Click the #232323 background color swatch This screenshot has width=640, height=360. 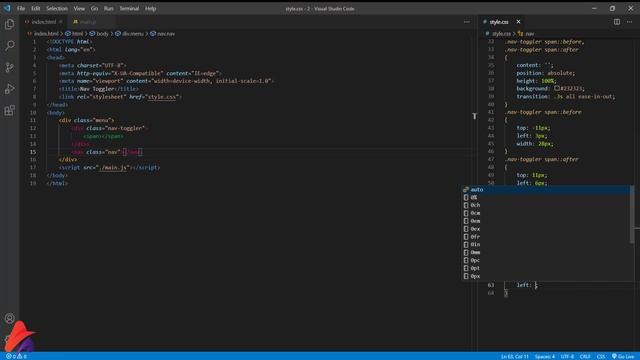(557, 89)
